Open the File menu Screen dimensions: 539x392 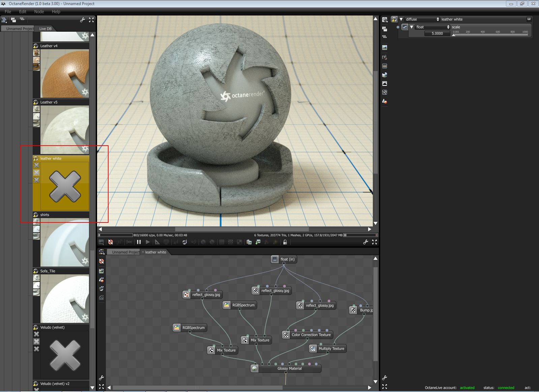click(x=8, y=11)
